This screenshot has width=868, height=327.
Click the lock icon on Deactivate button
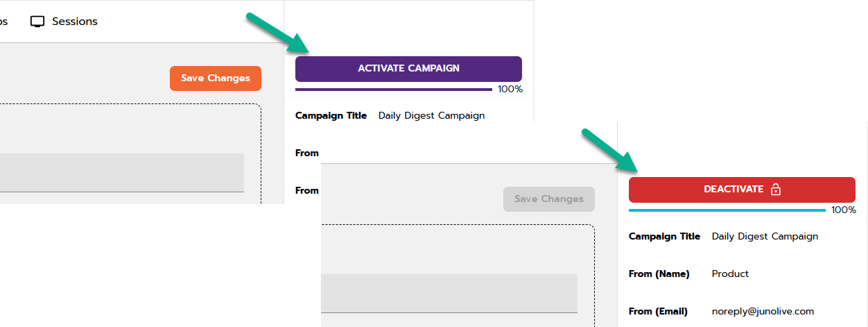(x=776, y=190)
